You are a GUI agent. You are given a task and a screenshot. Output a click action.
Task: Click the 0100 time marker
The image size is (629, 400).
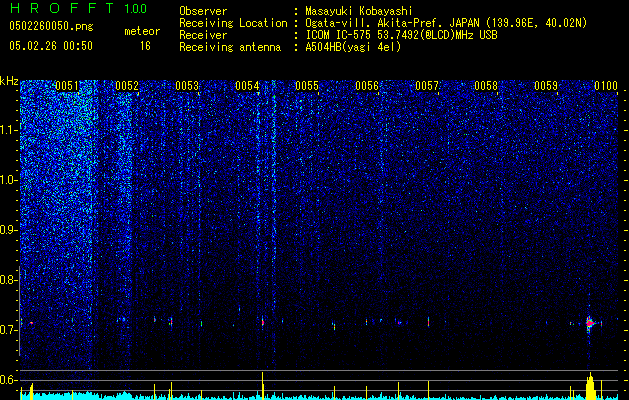(606, 86)
